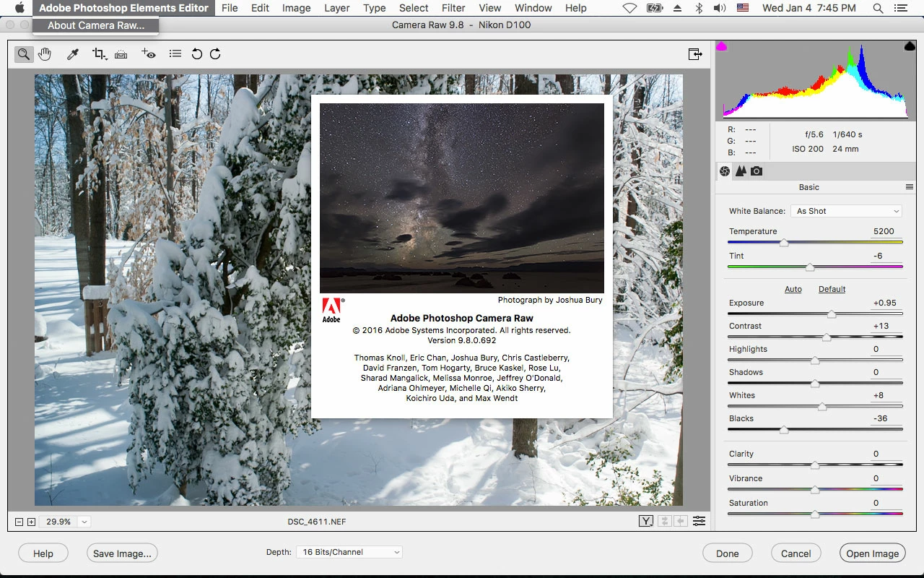Rotate image clockwise

(x=215, y=54)
